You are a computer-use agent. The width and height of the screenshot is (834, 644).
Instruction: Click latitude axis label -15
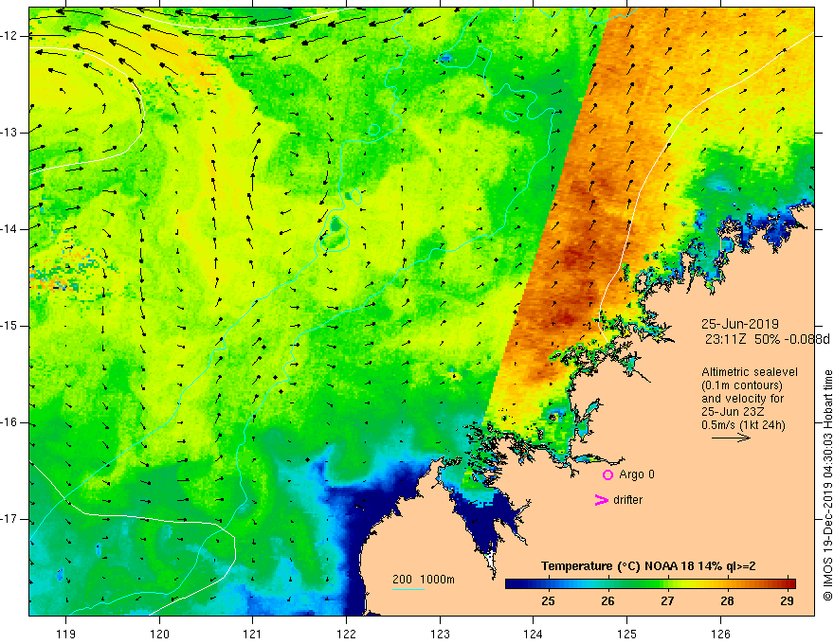pyautogui.click(x=9, y=326)
